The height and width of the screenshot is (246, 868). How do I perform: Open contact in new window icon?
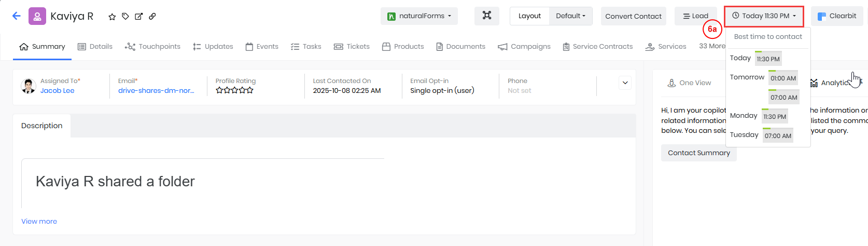139,17
